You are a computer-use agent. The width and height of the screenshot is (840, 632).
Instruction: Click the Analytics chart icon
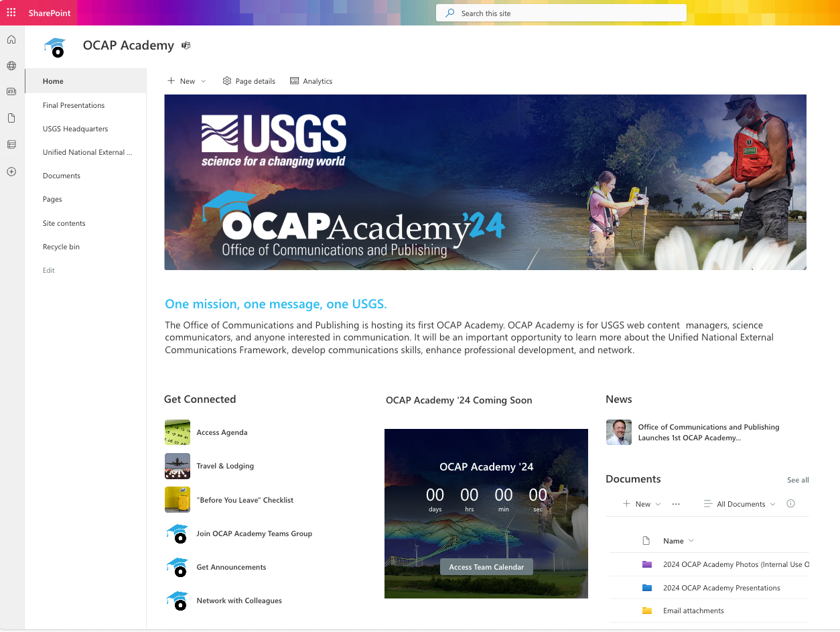294,81
